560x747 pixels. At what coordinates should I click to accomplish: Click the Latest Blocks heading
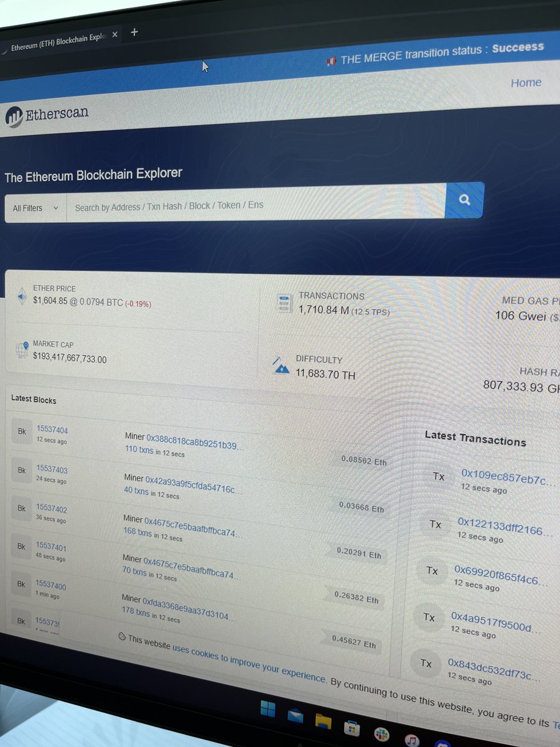[x=34, y=399]
